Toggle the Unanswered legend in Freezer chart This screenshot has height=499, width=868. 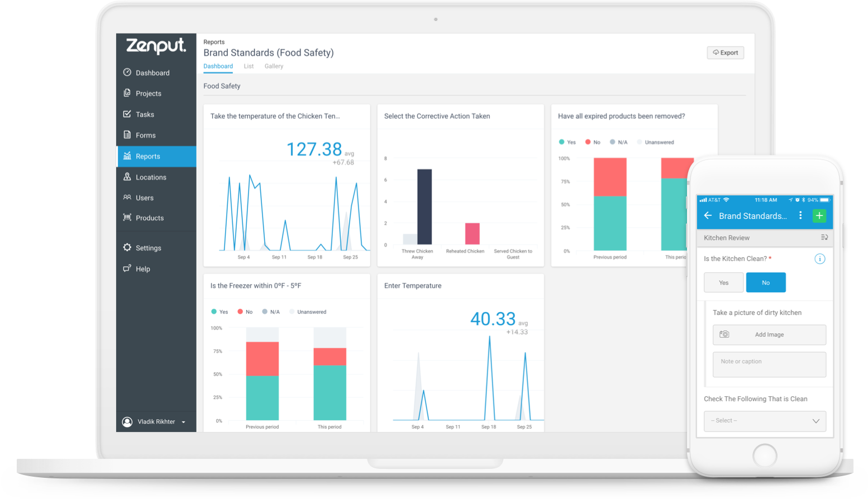pos(308,312)
